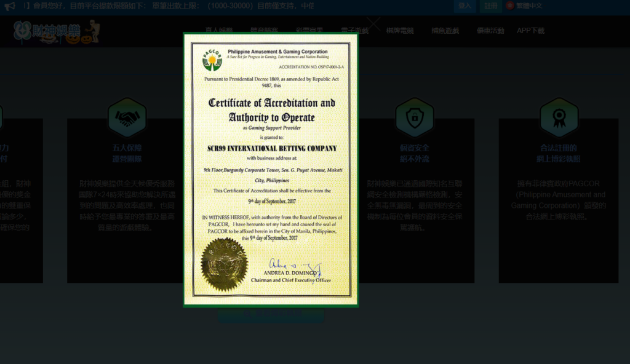Go to the 棋牌電競 section

coord(400,31)
